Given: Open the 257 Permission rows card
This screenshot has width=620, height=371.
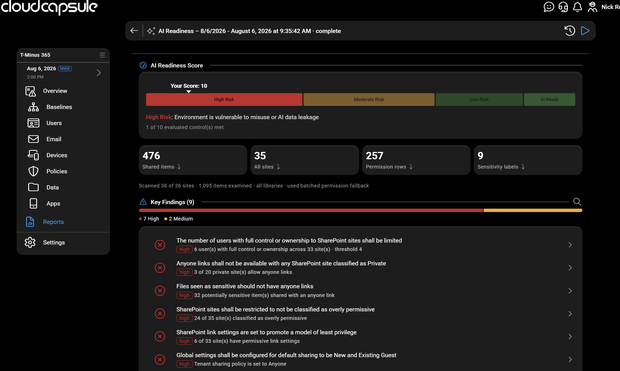Looking at the screenshot, I should pyautogui.click(x=416, y=160).
